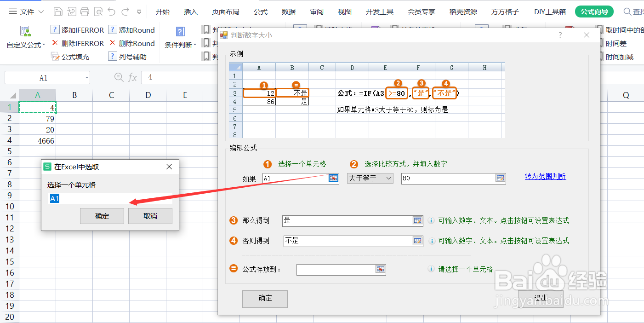Click the 转为范围判断 link
Image resolution: width=644 pixels, height=323 pixels.
click(x=545, y=176)
